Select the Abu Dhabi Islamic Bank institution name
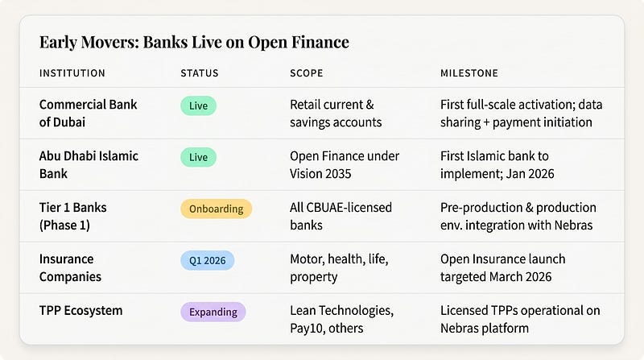 89,165
